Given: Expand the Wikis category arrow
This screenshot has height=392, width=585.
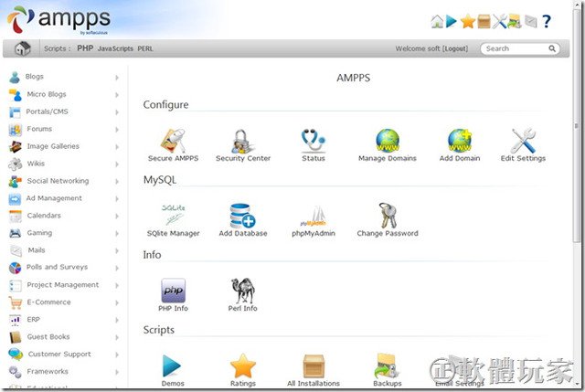Looking at the screenshot, I should click(117, 164).
